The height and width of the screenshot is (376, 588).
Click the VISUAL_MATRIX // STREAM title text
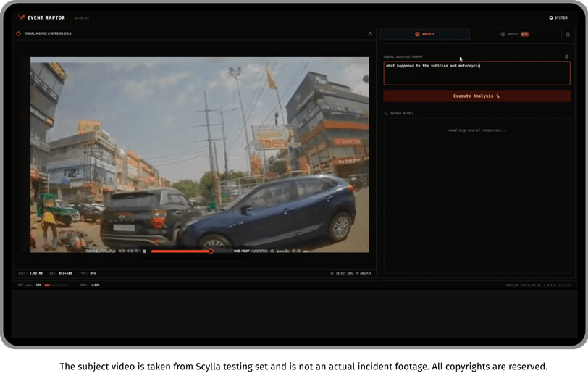pyautogui.click(x=48, y=33)
